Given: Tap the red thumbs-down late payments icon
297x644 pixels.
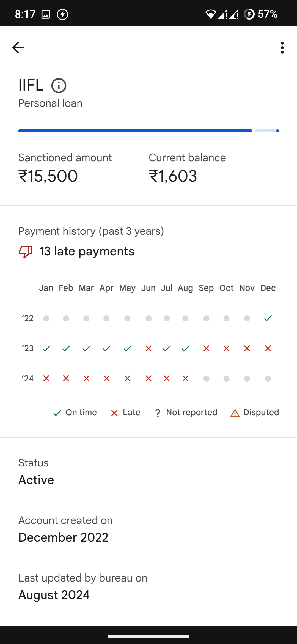Looking at the screenshot, I should [x=25, y=252].
